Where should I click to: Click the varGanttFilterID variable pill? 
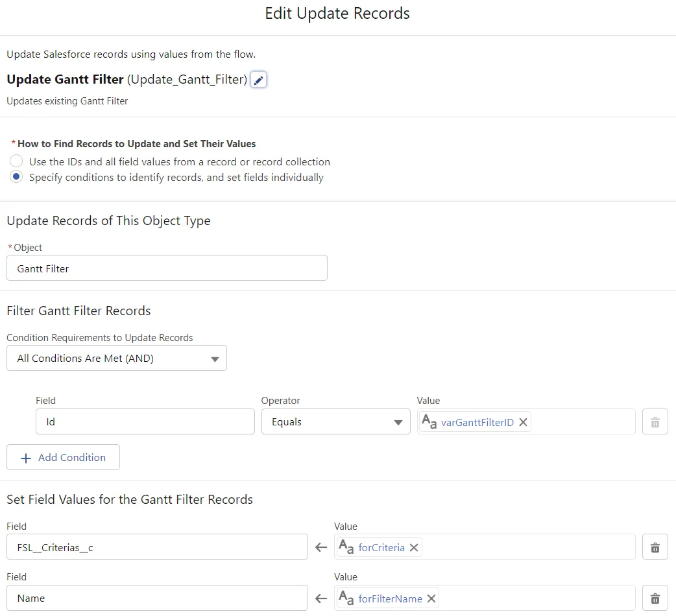point(477,423)
